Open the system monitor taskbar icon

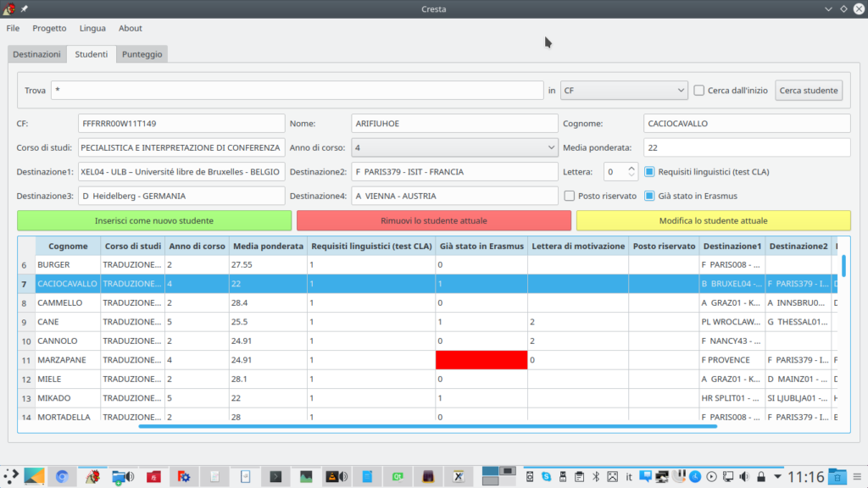pos(305,476)
